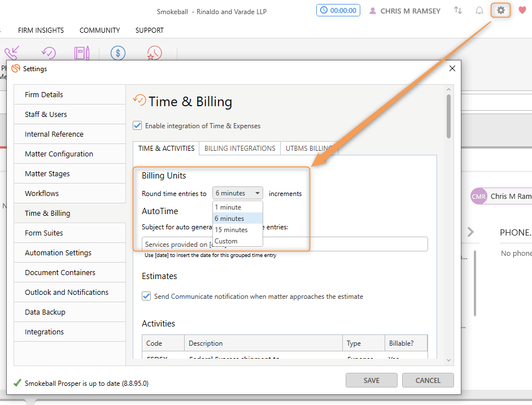Click the heart favorites icon
The image size is (532, 405).
click(522, 11)
